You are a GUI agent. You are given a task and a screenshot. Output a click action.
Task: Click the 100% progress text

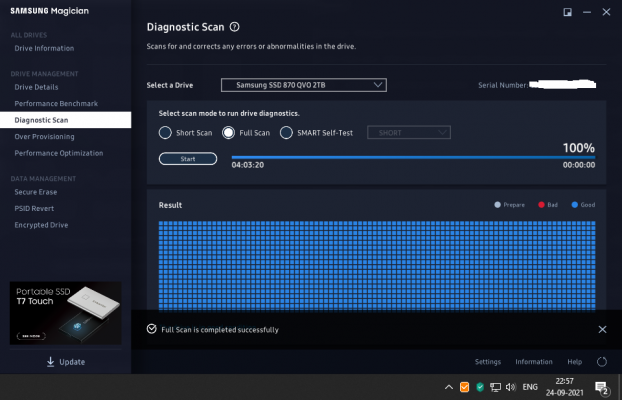(x=579, y=148)
